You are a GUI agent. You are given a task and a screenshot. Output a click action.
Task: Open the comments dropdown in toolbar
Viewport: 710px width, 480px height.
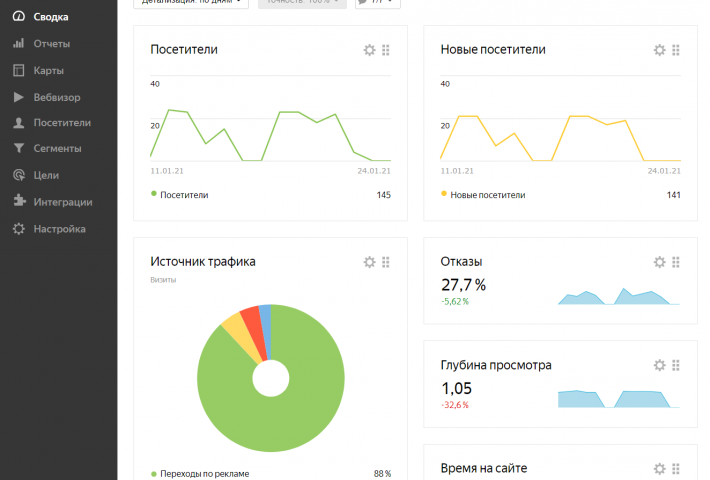378,4
